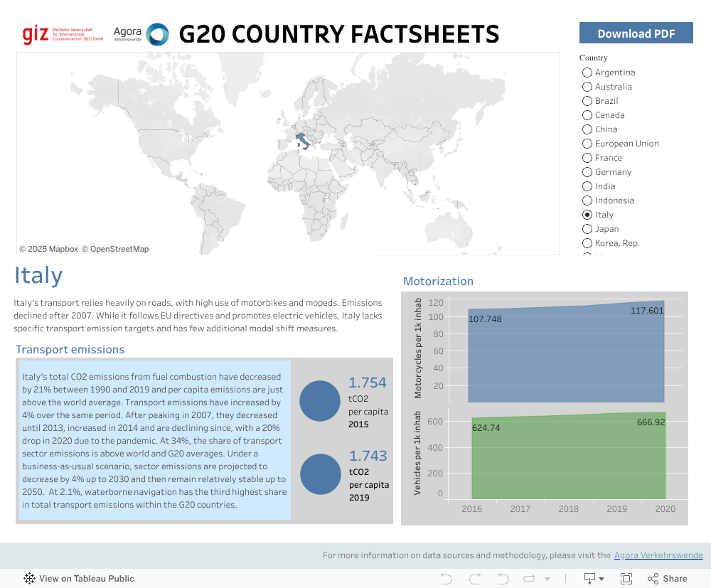Click the 624.74 vehicles data label
Viewport: 711px width, 588px height.
486,428
